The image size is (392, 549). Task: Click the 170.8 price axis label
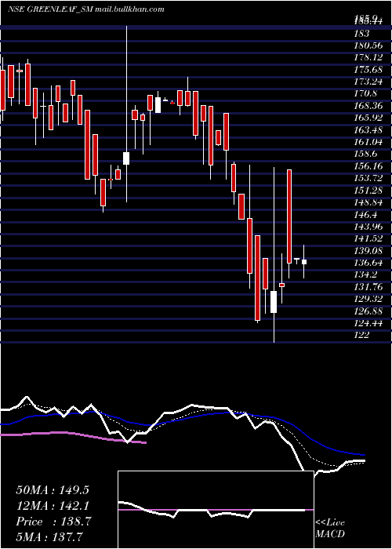365,93
